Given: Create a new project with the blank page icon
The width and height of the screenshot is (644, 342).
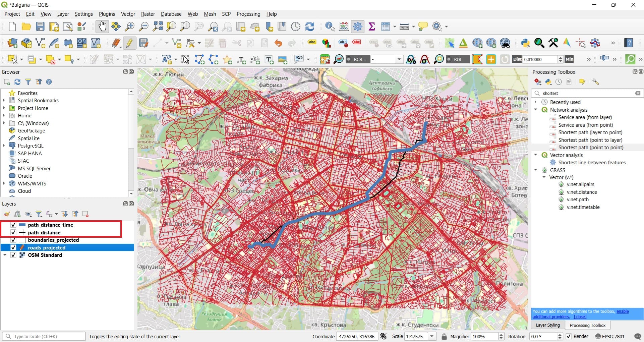Looking at the screenshot, I should [x=12, y=26].
